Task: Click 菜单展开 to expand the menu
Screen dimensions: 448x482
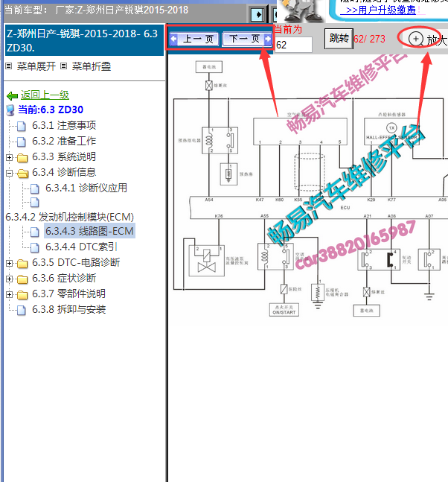Action: (x=36, y=66)
